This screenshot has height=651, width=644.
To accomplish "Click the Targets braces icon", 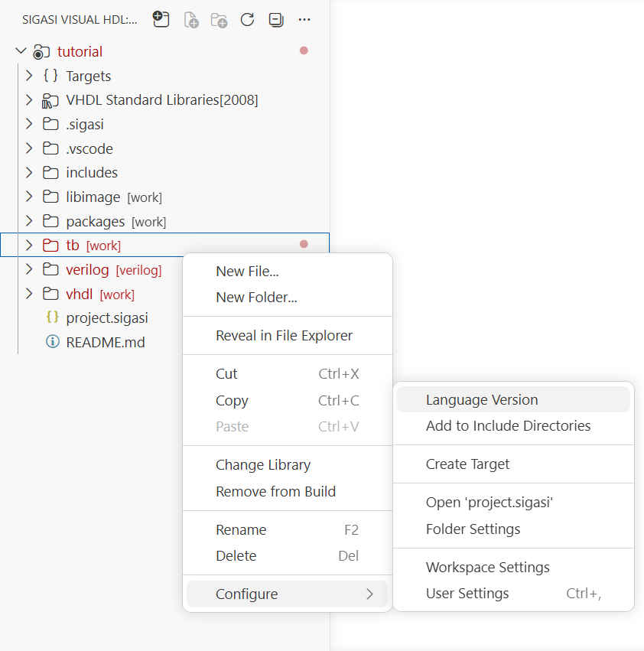I will pyautogui.click(x=50, y=76).
